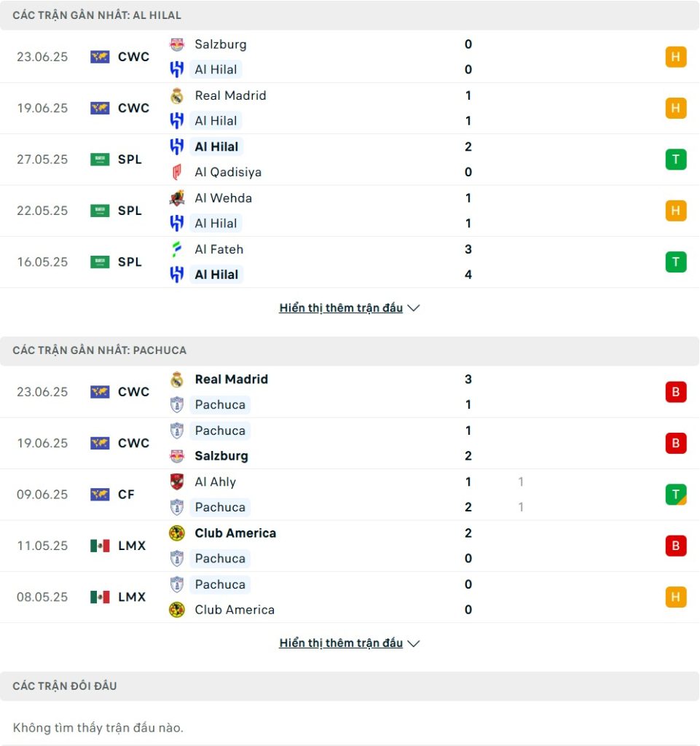Click the Al Fateh team logo
700x746 pixels.
coord(177,249)
